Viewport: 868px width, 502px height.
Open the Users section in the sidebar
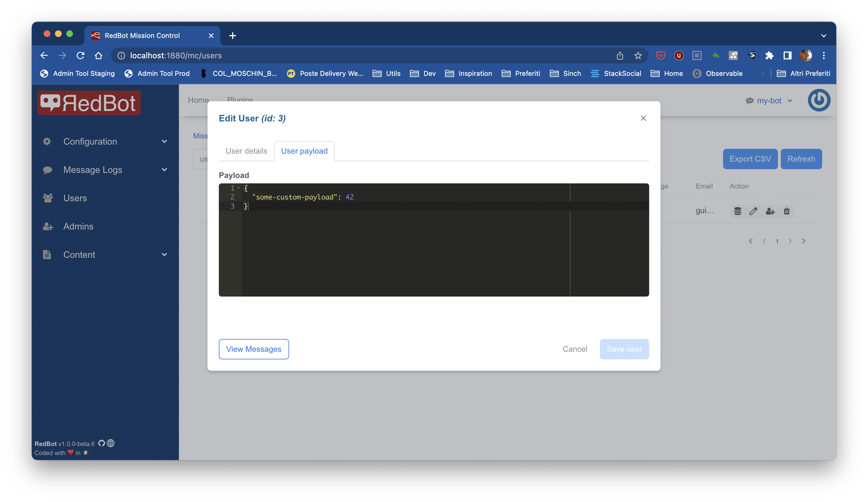pyautogui.click(x=75, y=198)
